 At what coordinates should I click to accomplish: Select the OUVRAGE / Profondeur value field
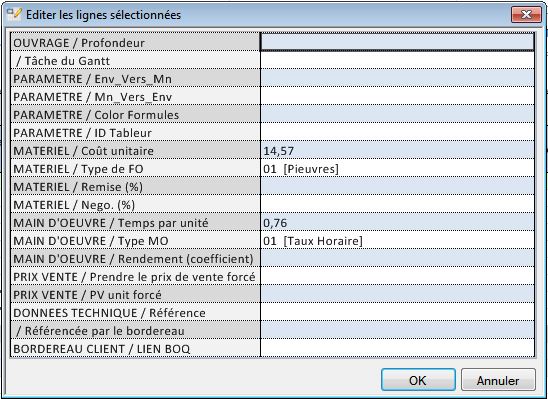(x=397, y=42)
